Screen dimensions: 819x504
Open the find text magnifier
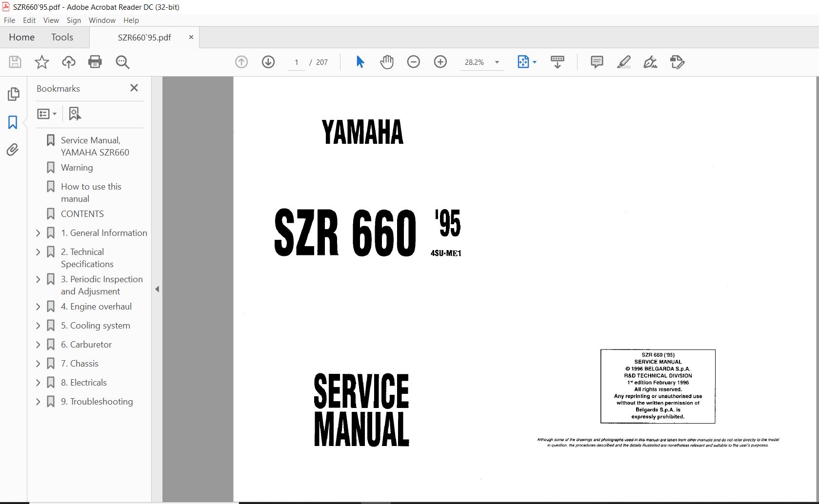click(x=122, y=62)
